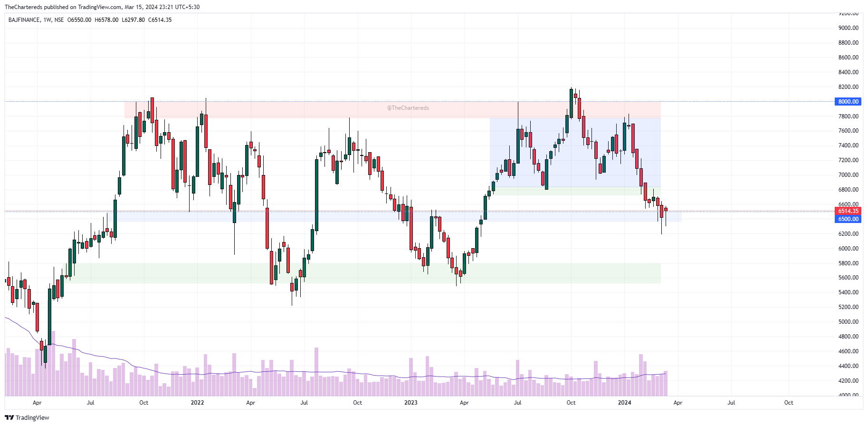
Task: Click the BAJFINANCE symbol name in the legend
Action: [x=24, y=20]
